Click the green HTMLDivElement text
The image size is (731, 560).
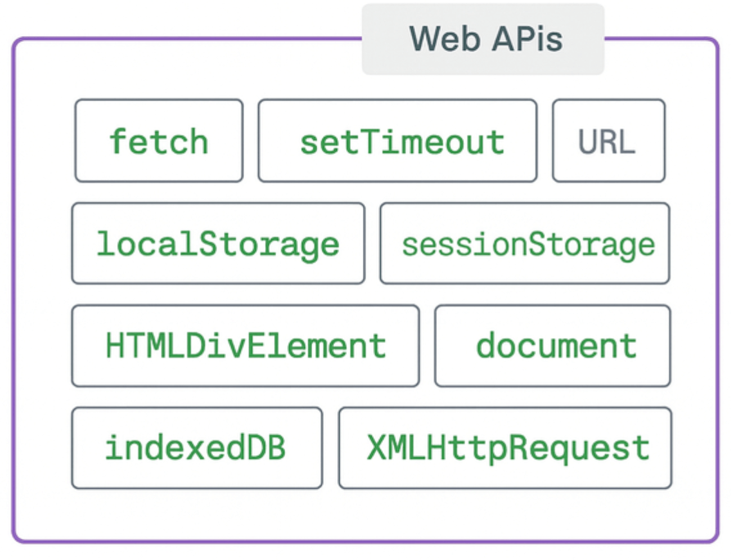tap(246, 346)
